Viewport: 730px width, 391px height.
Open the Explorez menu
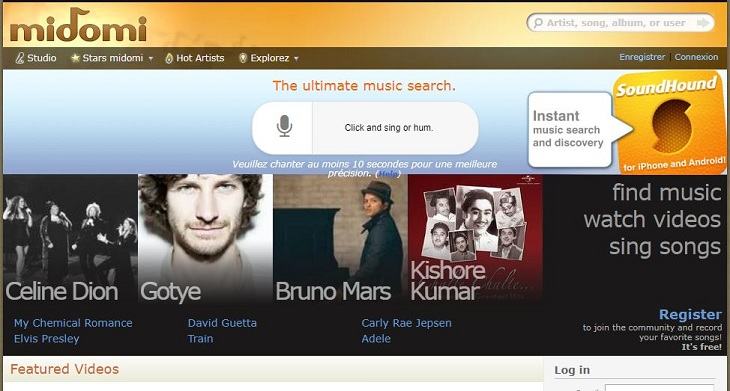point(269,58)
